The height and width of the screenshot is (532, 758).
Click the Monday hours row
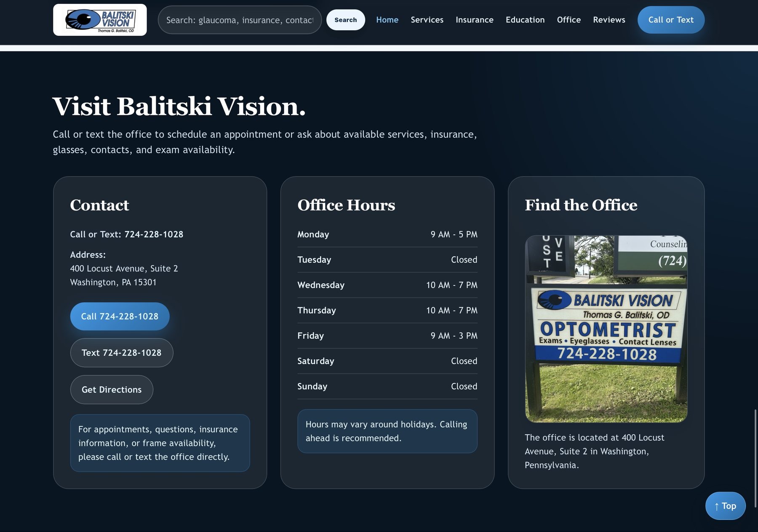387,234
